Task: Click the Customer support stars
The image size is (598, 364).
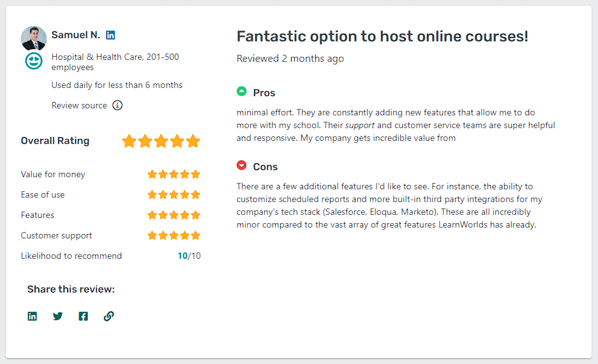Action: (x=174, y=235)
